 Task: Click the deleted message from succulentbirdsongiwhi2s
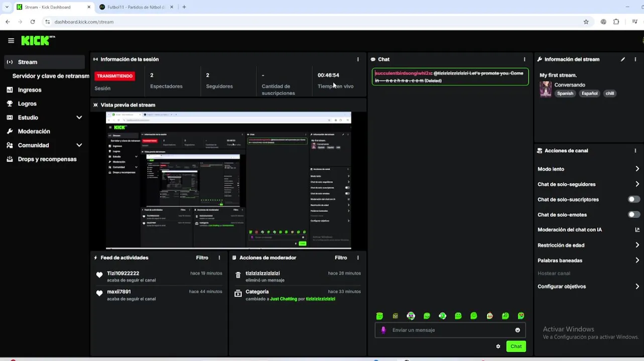click(x=450, y=77)
